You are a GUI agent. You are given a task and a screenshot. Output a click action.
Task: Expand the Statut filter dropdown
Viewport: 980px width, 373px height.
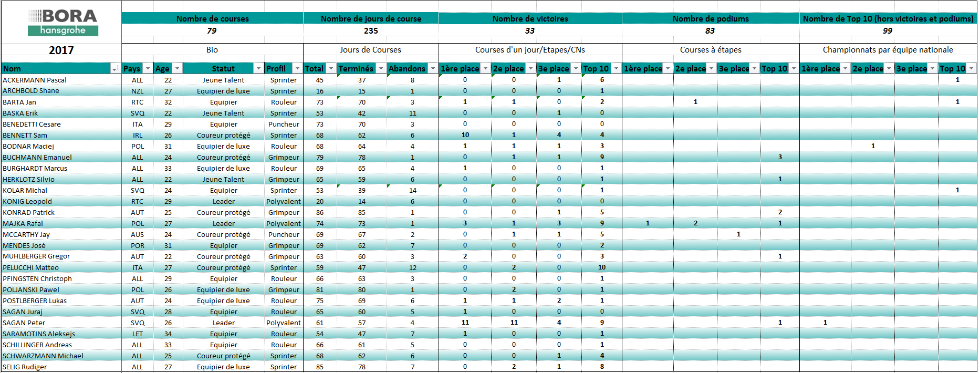click(x=258, y=69)
